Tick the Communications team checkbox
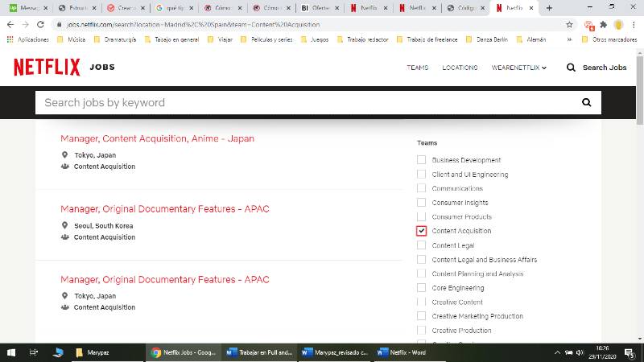Screen dimensions: 644x362 tap(421, 188)
